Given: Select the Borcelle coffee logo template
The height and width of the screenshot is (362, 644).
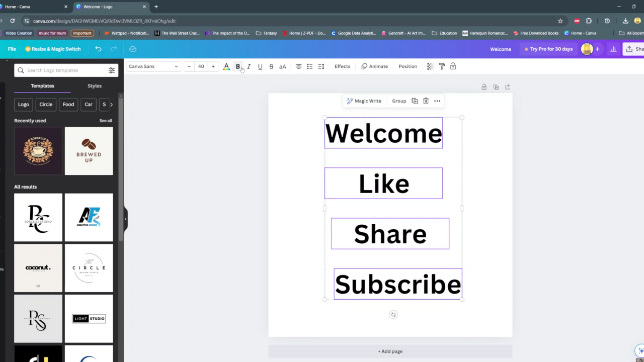Looking at the screenshot, I should coord(38,151).
